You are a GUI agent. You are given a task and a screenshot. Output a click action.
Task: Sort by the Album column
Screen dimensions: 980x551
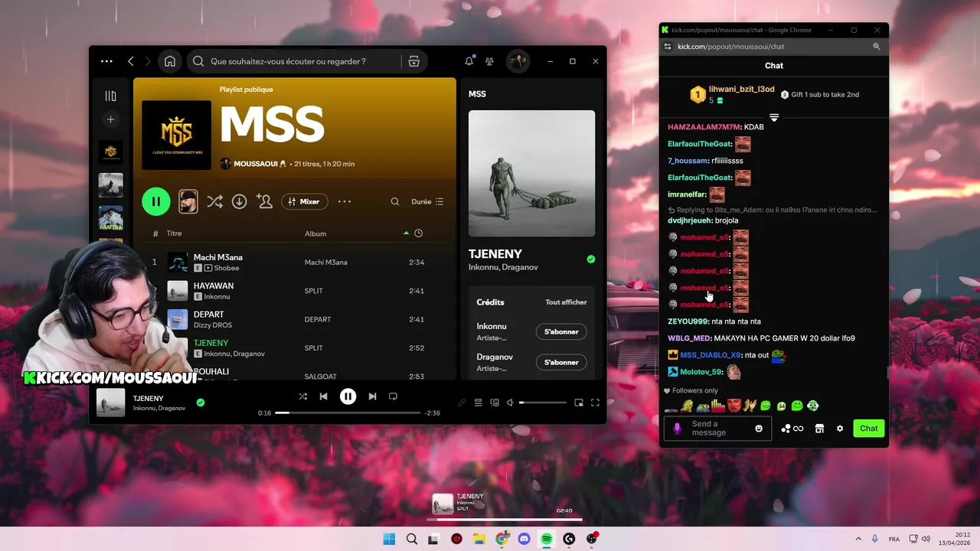(315, 233)
